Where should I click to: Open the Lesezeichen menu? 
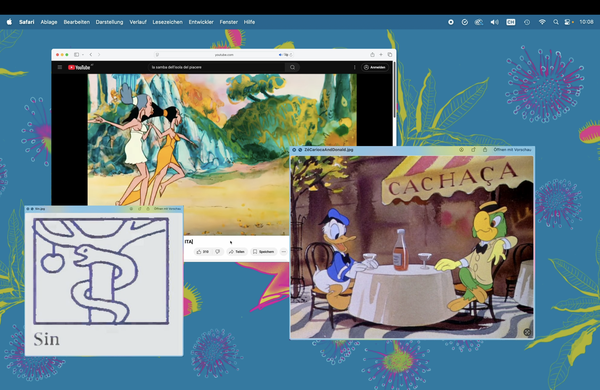click(x=168, y=22)
